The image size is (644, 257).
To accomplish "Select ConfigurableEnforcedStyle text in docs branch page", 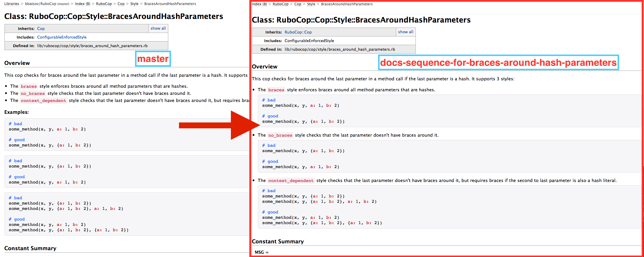I will tap(309, 41).
